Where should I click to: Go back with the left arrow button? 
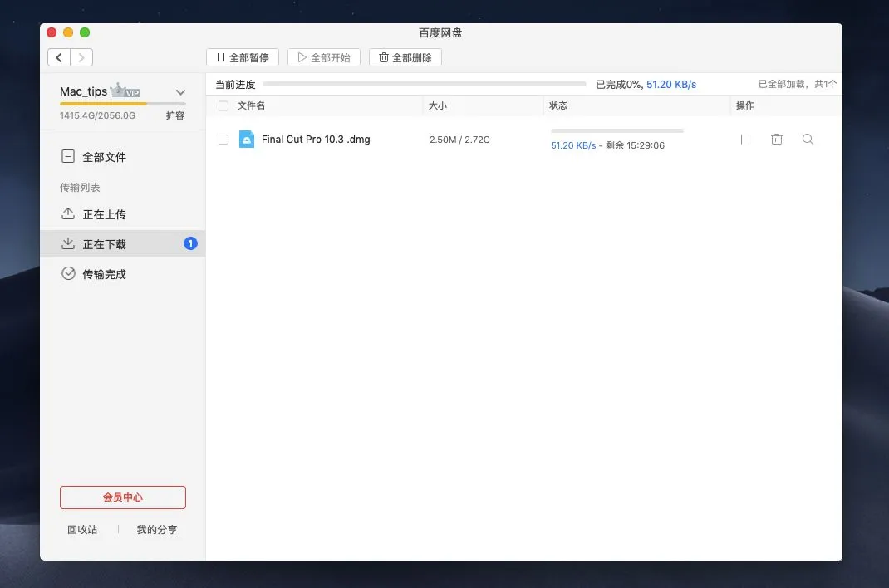pos(59,57)
